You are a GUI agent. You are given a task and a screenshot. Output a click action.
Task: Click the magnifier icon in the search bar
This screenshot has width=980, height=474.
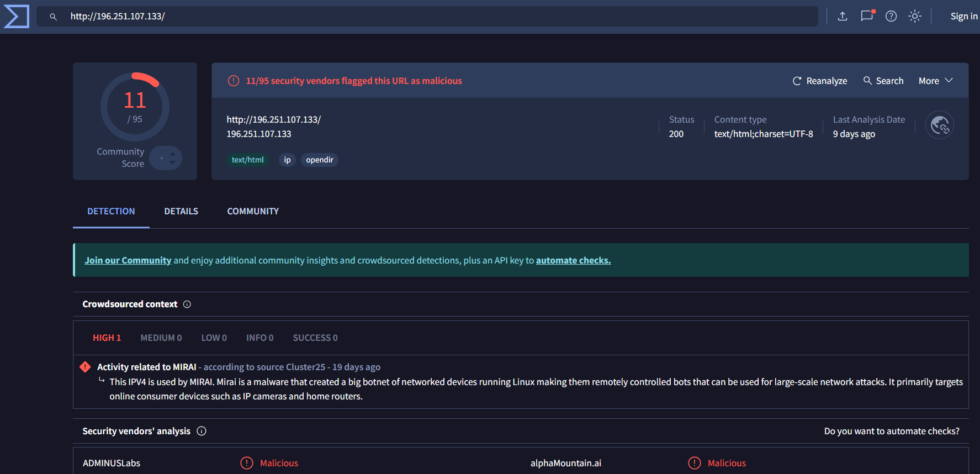(54, 17)
